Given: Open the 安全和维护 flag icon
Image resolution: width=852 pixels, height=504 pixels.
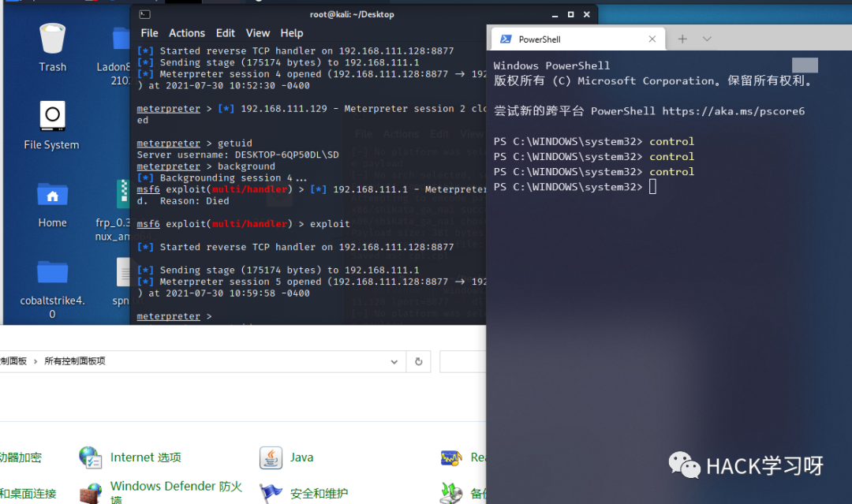Looking at the screenshot, I should (x=271, y=493).
